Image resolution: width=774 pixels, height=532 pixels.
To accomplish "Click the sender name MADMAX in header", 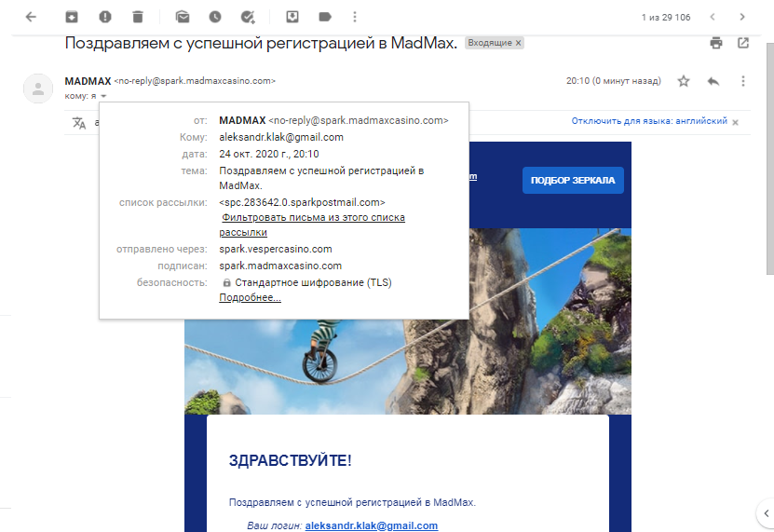I will tap(88, 81).
